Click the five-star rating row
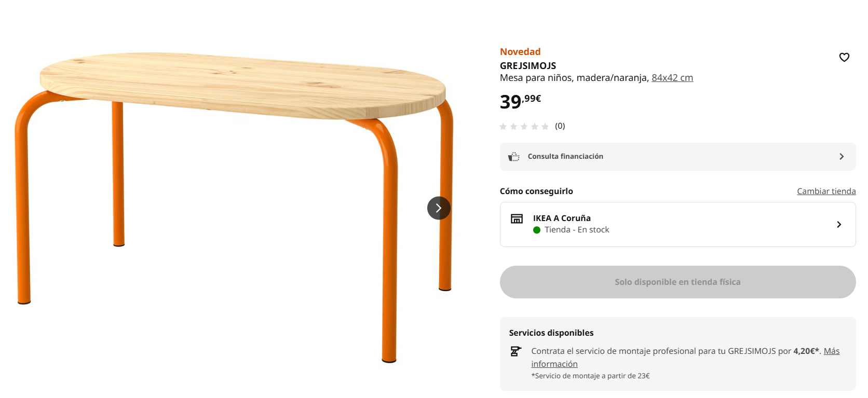Viewport: 868px width, 398px height. click(x=524, y=126)
